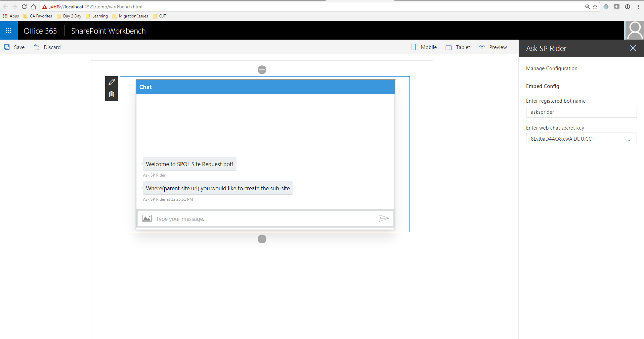
Task: Click the circled info extension icon
Action: pyautogui.click(x=628, y=7)
